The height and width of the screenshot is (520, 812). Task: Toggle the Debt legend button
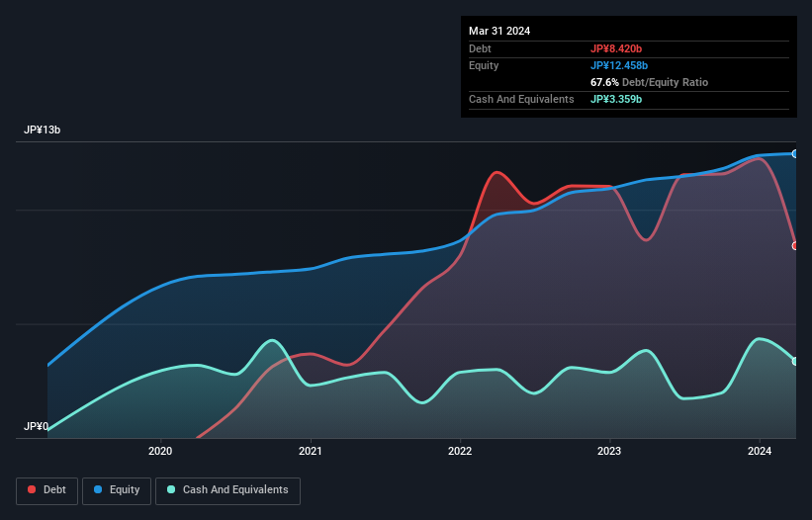pos(47,490)
